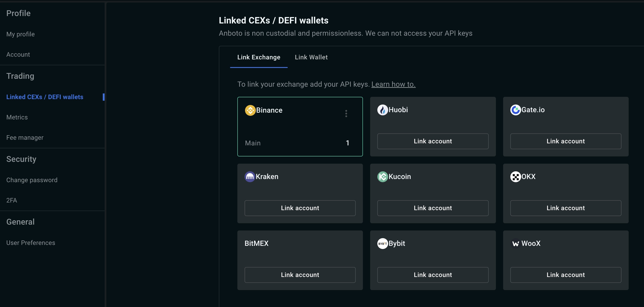Click the OKX logo icon
The image size is (644, 307).
coord(516,177)
